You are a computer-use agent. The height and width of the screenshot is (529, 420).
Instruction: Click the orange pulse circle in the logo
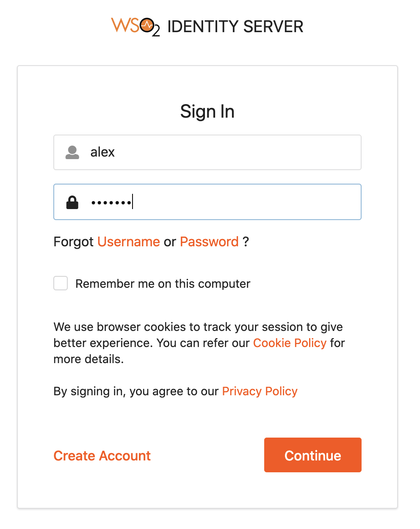click(x=146, y=25)
